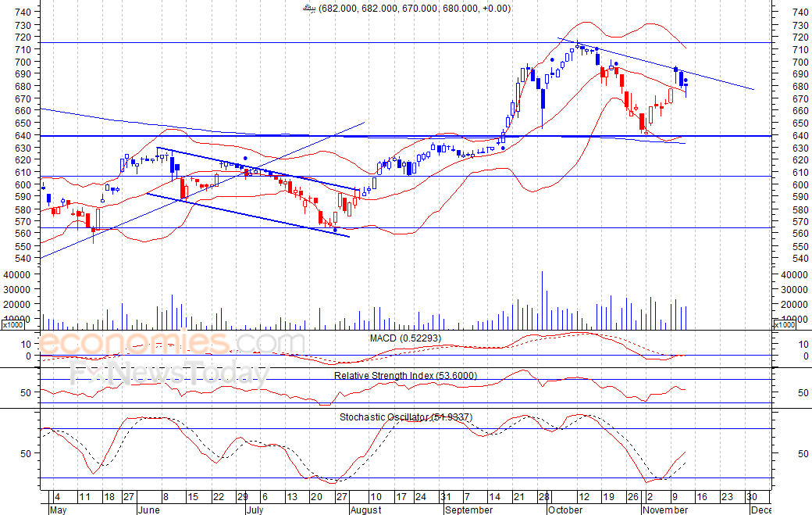Click the 720 price label on the right axis
812x515 pixels.
click(x=800, y=38)
